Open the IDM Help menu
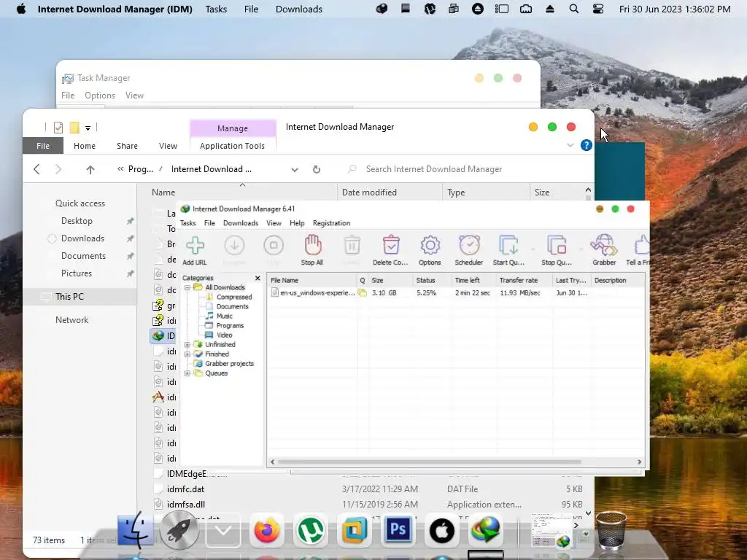Image resolution: width=747 pixels, height=560 pixels. pyautogui.click(x=297, y=223)
